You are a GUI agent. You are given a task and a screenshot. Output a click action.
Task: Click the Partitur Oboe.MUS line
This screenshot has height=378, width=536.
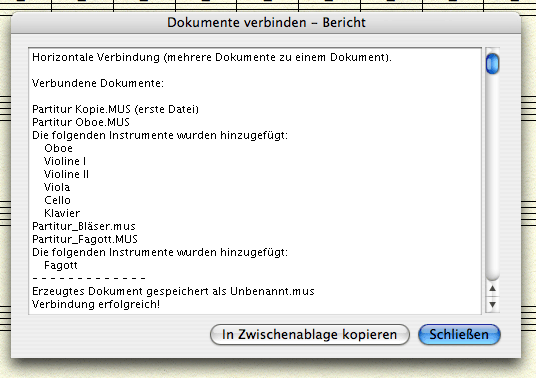coord(81,122)
